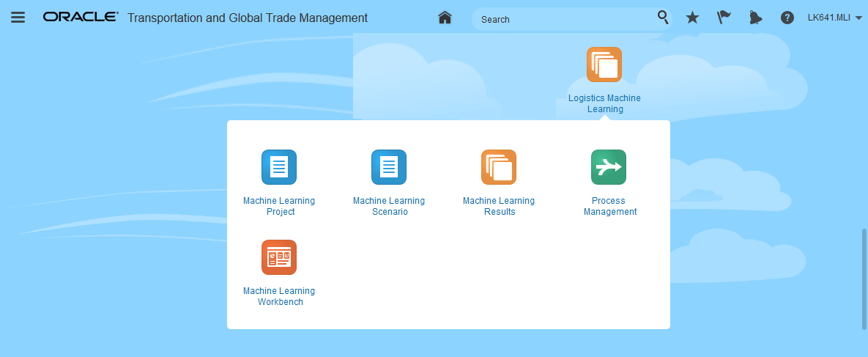This screenshot has height=357, width=868.
Task: Click the Machine Learning Results link
Action: [x=499, y=206]
